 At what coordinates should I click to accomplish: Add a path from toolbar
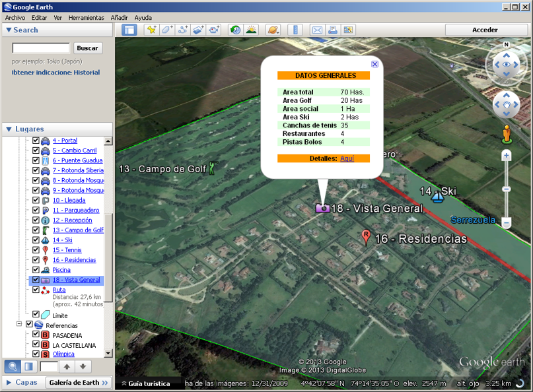pyautogui.click(x=183, y=30)
